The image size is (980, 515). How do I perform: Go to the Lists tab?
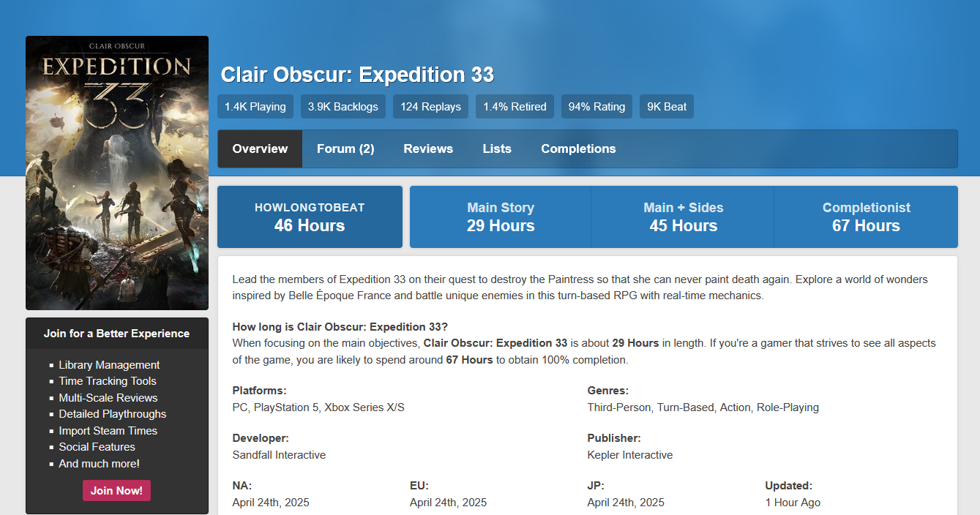[x=497, y=149]
